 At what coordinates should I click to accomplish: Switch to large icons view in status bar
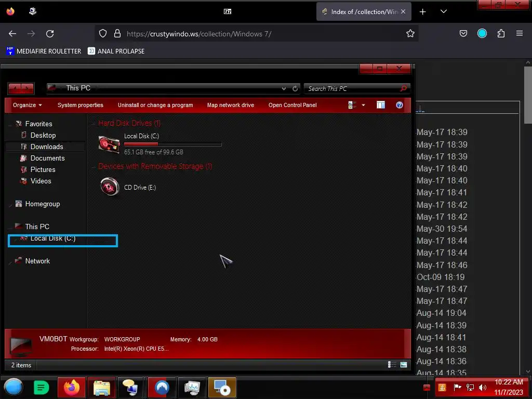click(403, 365)
